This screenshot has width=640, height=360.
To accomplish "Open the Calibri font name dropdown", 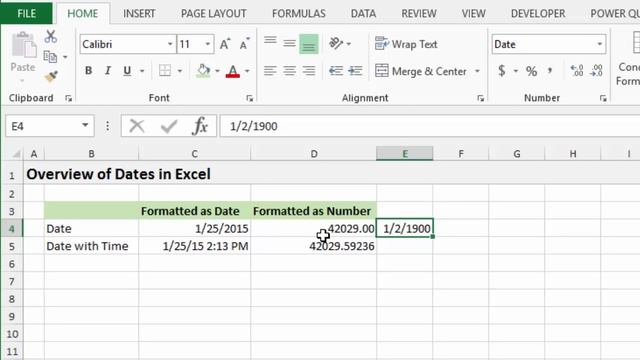I will [x=170, y=44].
